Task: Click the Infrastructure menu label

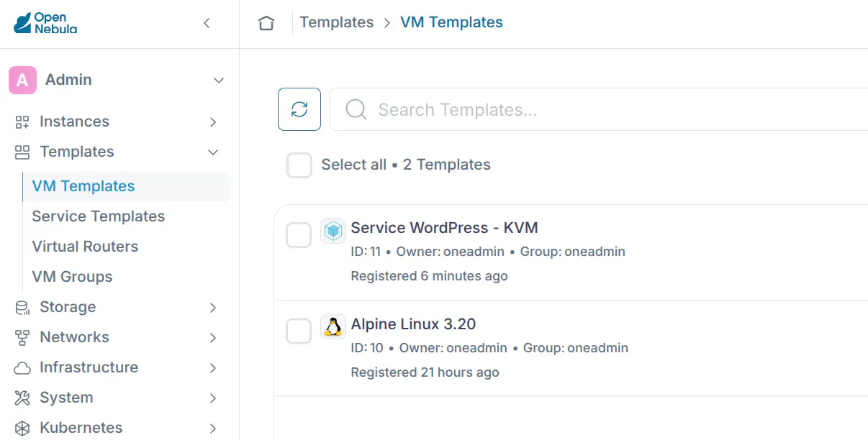Action: [x=89, y=367]
